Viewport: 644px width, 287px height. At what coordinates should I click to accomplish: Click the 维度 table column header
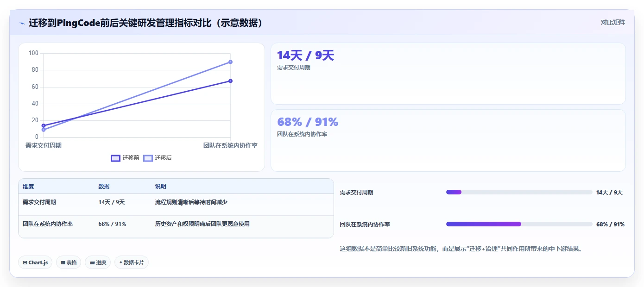28,187
